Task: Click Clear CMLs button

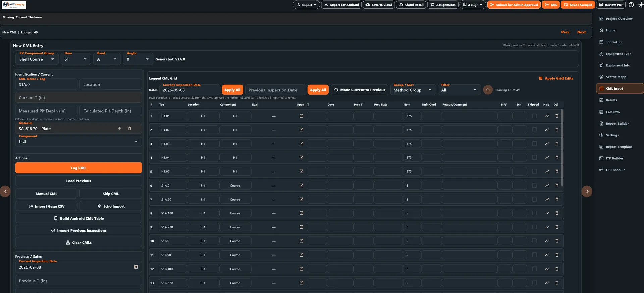Action: [x=78, y=242]
